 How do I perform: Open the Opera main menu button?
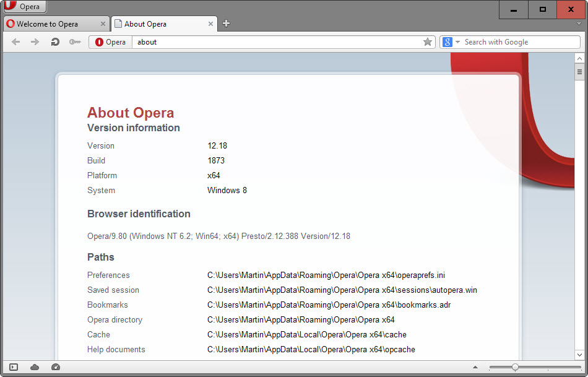[x=25, y=6]
